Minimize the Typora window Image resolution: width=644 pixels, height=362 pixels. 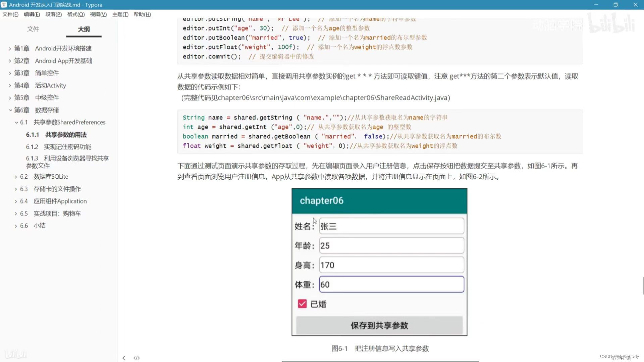(x=596, y=5)
